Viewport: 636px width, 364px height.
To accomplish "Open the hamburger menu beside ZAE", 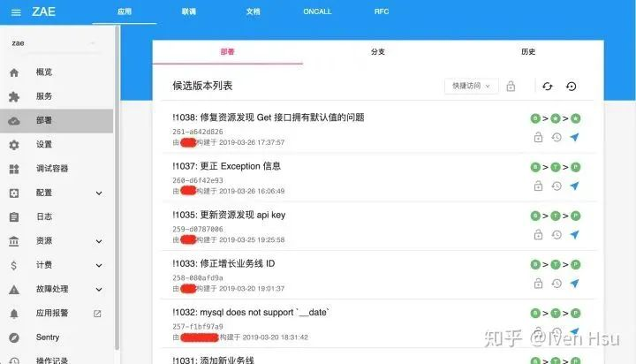I will click(16, 12).
